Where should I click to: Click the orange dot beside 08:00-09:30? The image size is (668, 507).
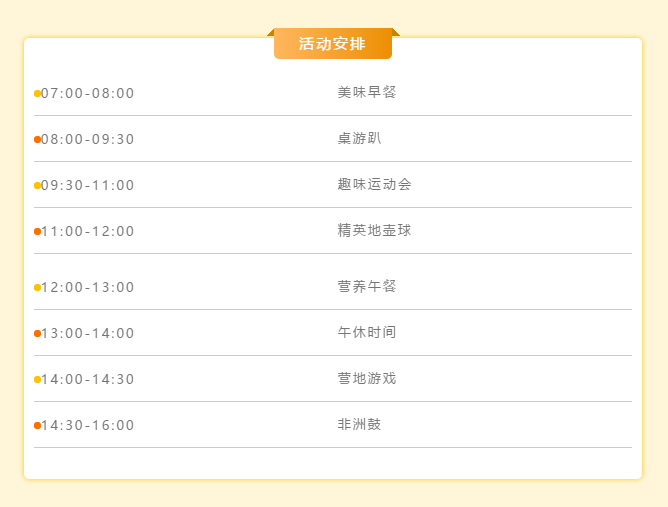[x=37, y=139]
